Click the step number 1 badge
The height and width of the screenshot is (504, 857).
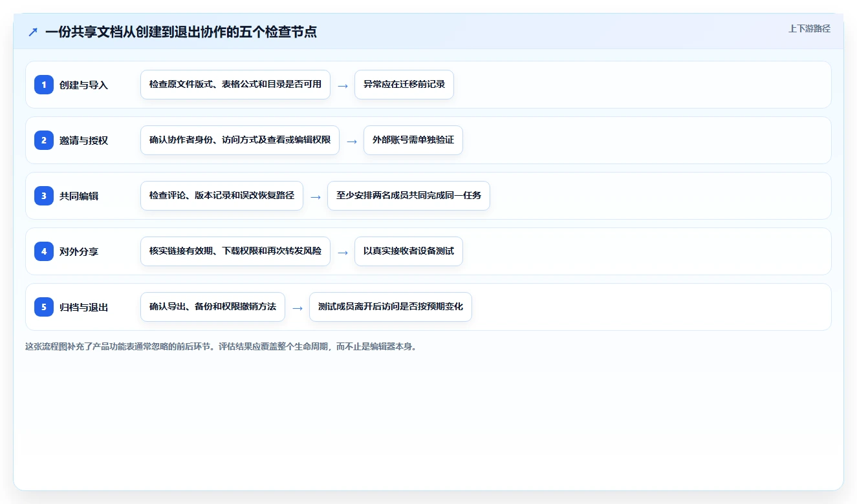coord(44,85)
